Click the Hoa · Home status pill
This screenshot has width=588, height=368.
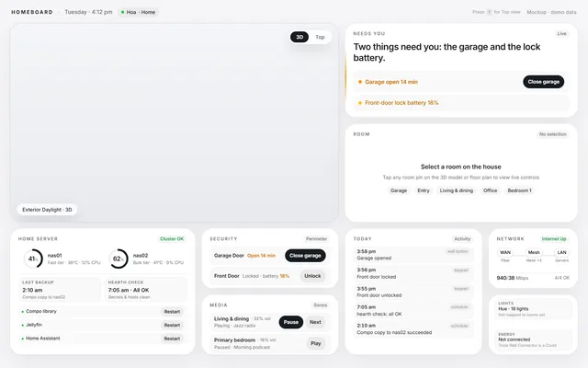tap(138, 12)
